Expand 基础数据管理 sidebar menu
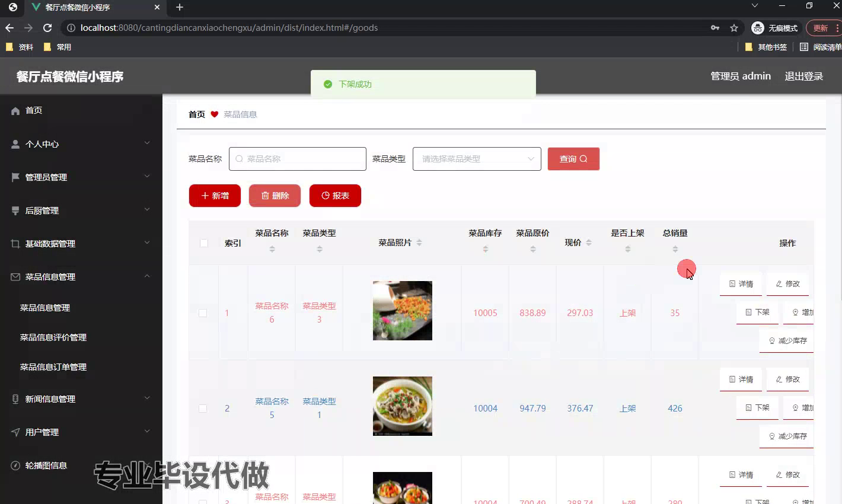Image resolution: width=842 pixels, height=504 pixels. [81, 243]
